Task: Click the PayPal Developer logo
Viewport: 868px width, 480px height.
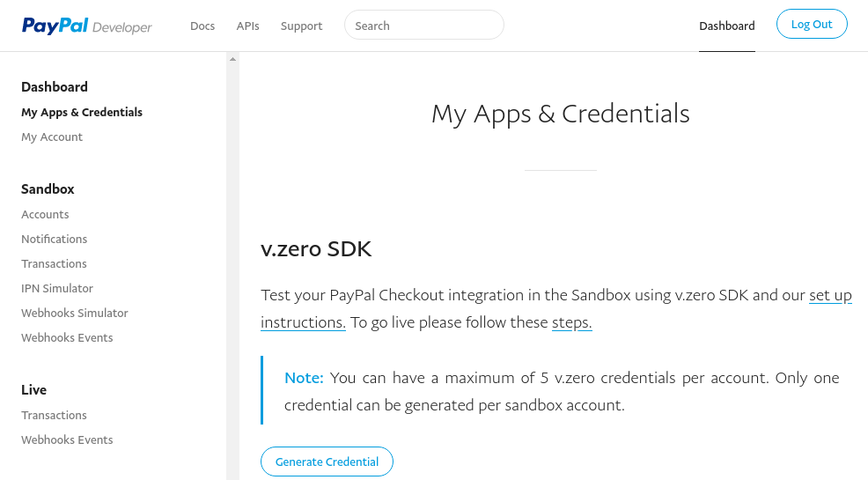Action: click(87, 26)
